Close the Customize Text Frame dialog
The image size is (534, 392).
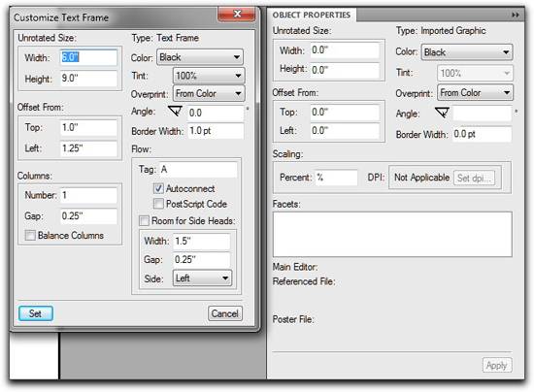tap(237, 14)
